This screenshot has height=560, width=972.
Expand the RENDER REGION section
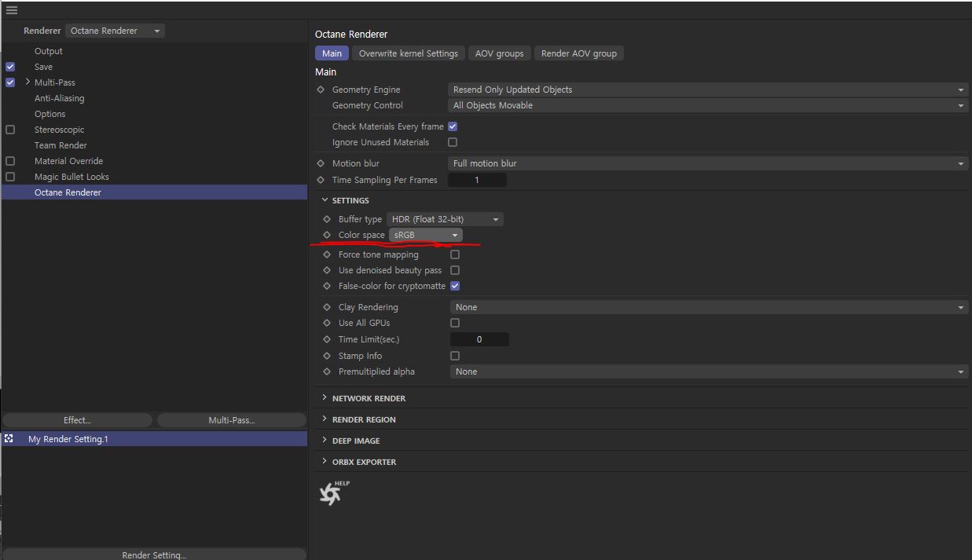coord(325,419)
